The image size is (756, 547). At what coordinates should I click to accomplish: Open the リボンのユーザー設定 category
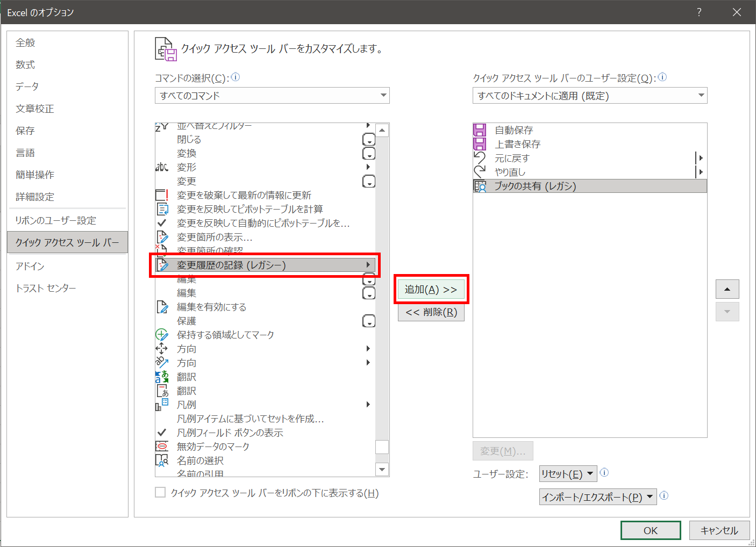(68, 220)
